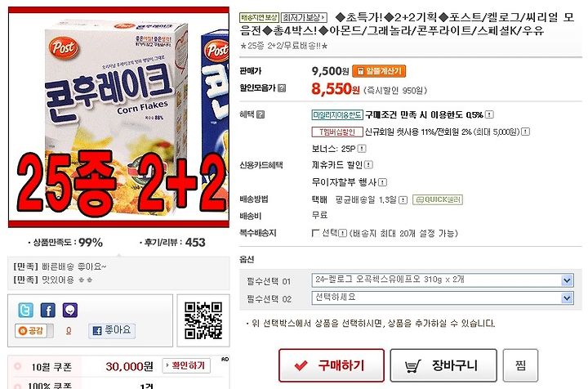Click the Facebook 좋아요 button

[112, 330]
